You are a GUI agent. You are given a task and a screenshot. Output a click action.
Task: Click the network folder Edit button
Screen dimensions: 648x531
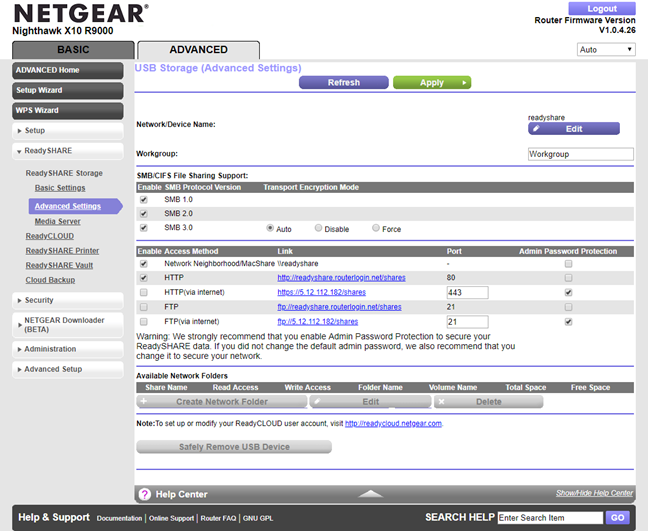tap(371, 402)
